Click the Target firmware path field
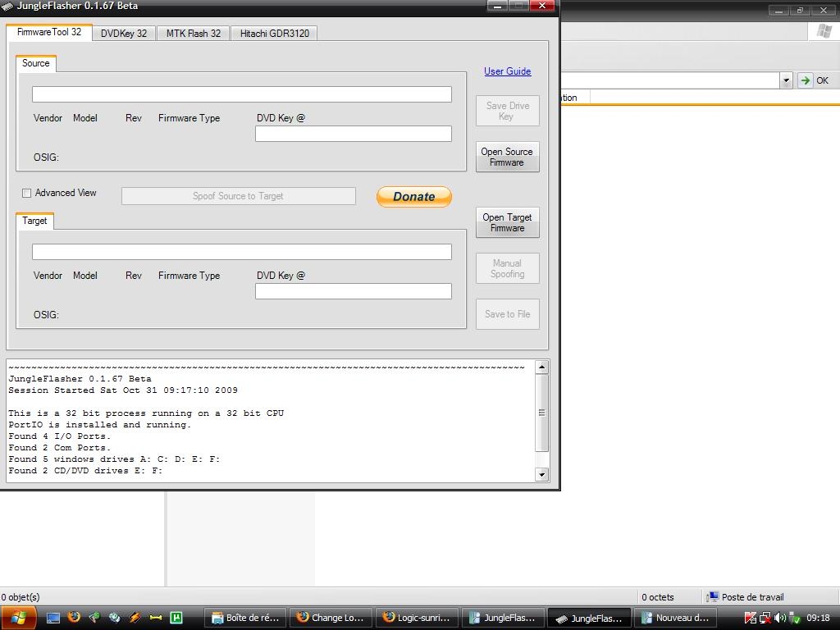This screenshot has width=840, height=630. pos(242,252)
